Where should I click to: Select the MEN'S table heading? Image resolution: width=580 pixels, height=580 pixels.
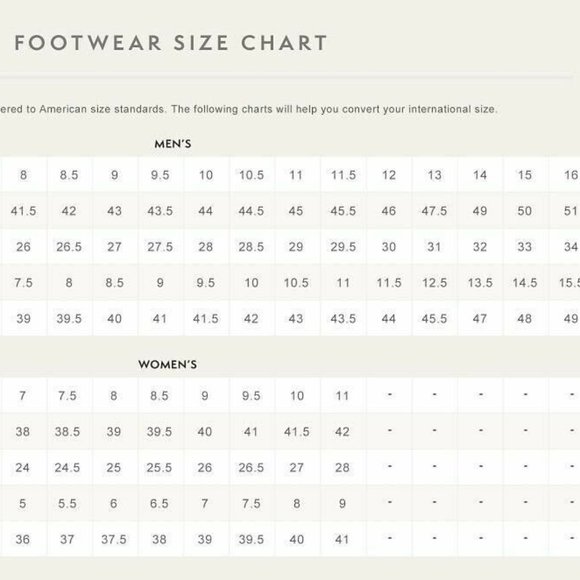pos(173,144)
